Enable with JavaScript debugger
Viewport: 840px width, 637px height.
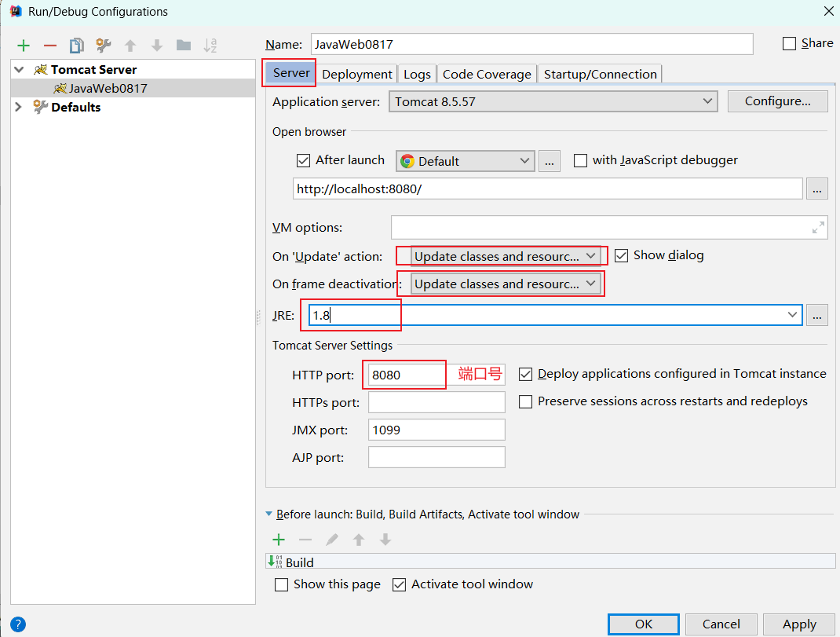[580, 160]
